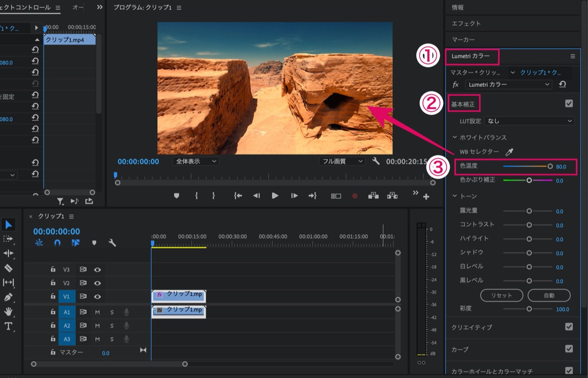This screenshot has width=588, height=378.
Task: Collapse トーン section
Action: pyautogui.click(x=455, y=196)
